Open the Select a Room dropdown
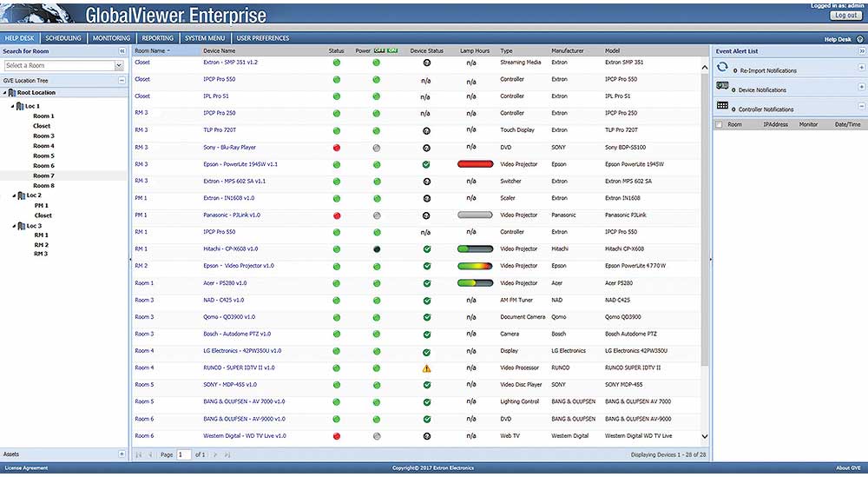The height and width of the screenshot is (477, 868). pyautogui.click(x=119, y=65)
